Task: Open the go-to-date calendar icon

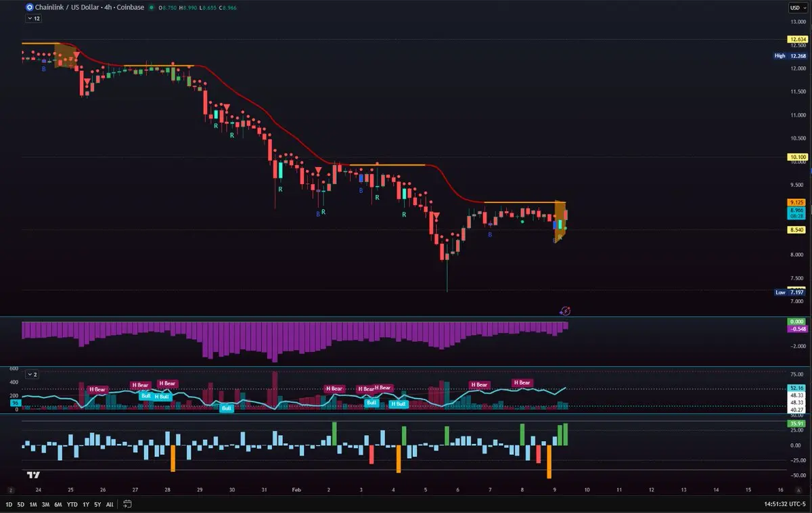Action: coord(127,504)
